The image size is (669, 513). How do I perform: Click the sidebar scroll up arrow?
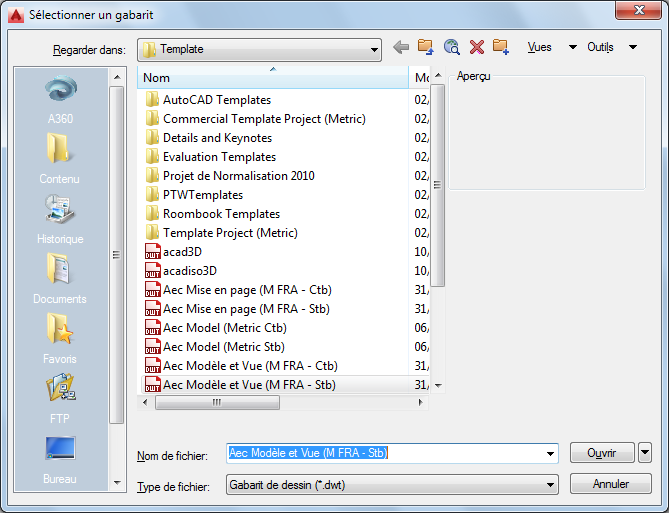(117, 77)
